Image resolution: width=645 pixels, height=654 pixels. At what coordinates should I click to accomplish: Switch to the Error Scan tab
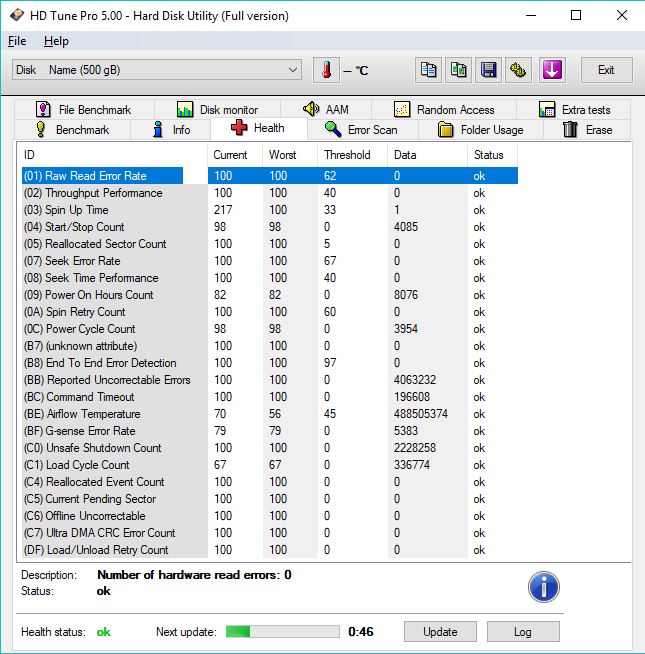(x=362, y=130)
